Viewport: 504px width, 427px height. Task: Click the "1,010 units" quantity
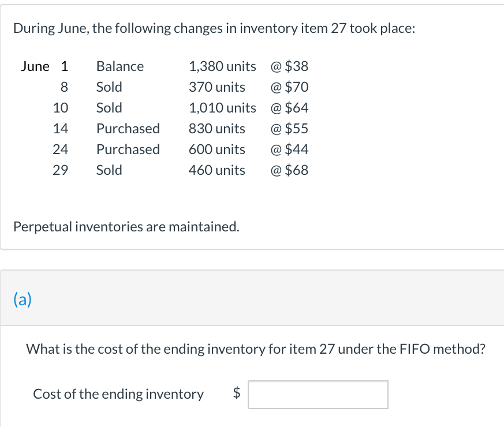(222, 108)
